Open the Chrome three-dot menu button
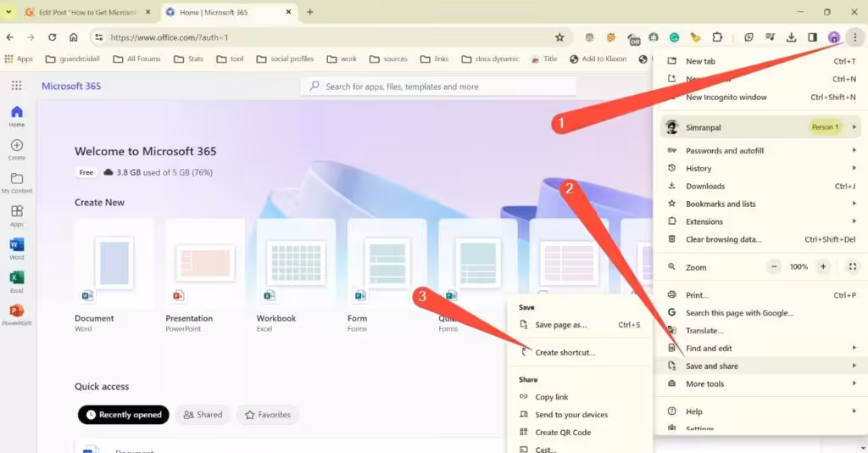This screenshot has height=453, width=868. [854, 37]
